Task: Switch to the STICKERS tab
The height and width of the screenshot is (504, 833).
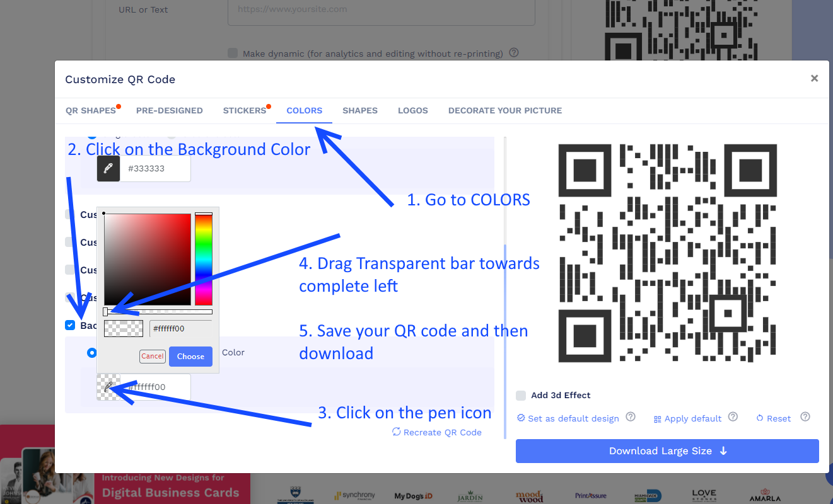Action: (245, 110)
